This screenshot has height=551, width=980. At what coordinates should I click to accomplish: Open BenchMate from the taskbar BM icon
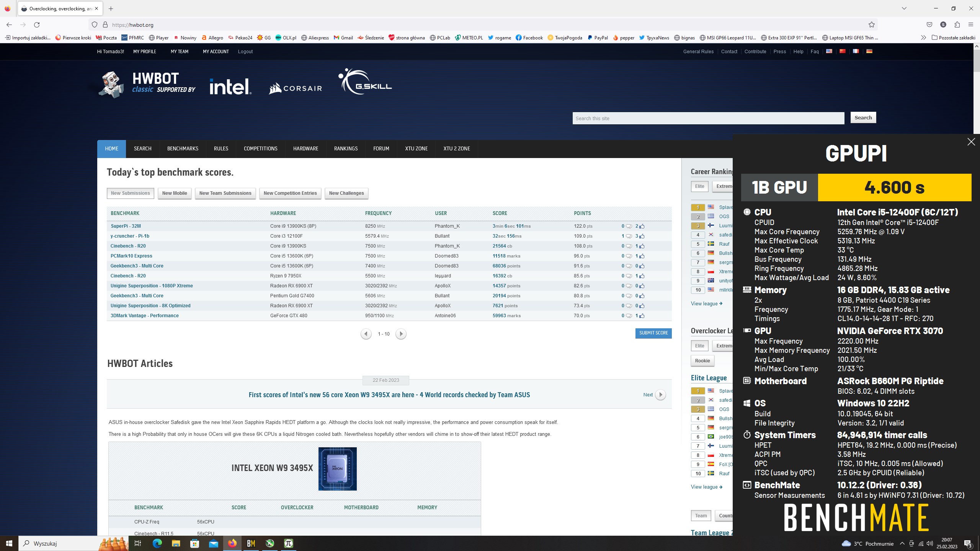point(251,543)
